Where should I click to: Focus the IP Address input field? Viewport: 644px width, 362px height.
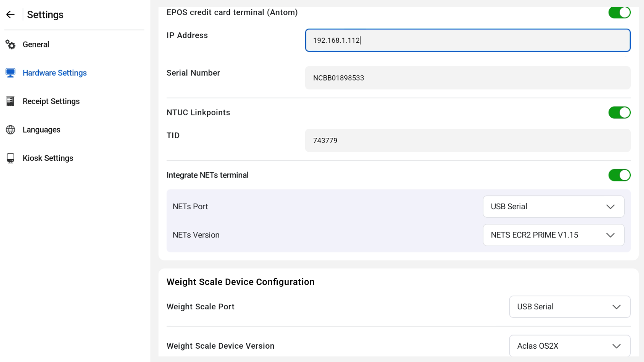[x=468, y=40]
